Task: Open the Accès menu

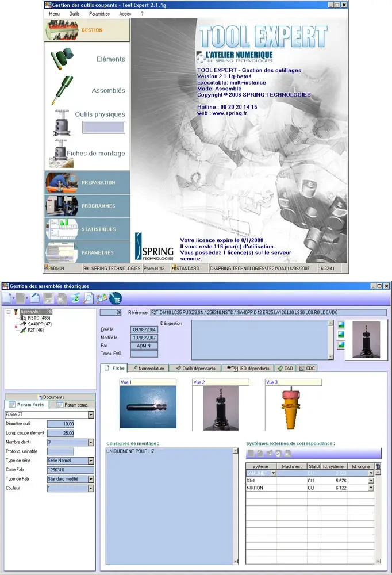Action: [x=125, y=14]
